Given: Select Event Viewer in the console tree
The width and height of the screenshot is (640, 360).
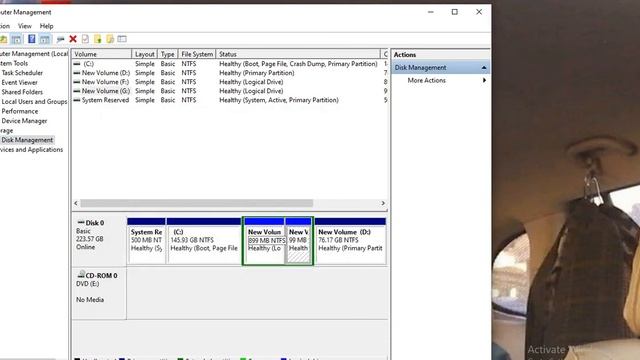Looking at the screenshot, I should [19, 82].
